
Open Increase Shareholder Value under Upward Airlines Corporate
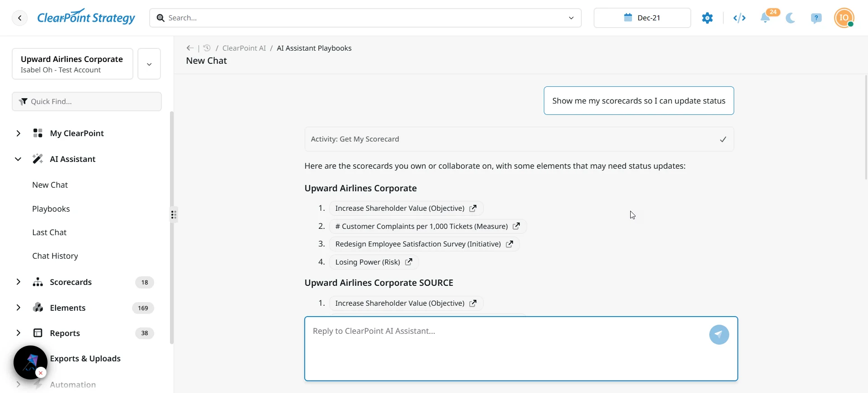pos(406,208)
